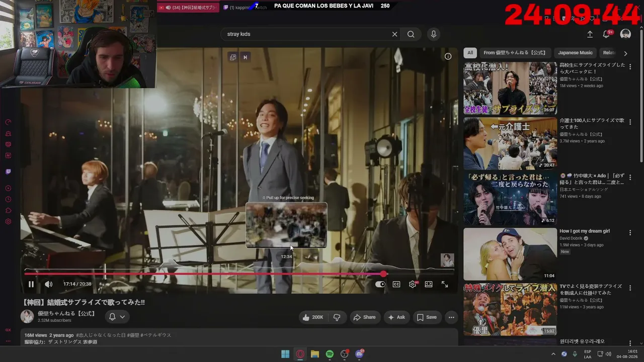The height and width of the screenshot is (362, 644).
Task: Click the YouTube search magnifier button
Action: [x=411, y=34]
